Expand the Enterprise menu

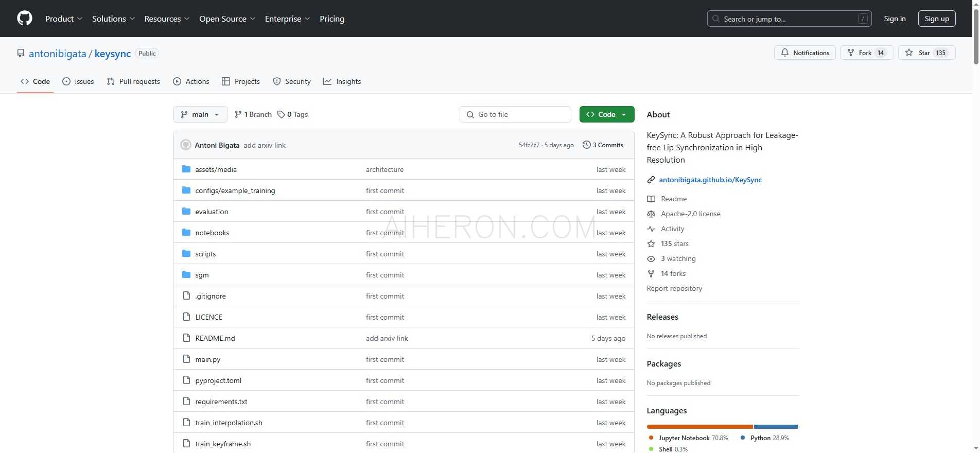(287, 19)
